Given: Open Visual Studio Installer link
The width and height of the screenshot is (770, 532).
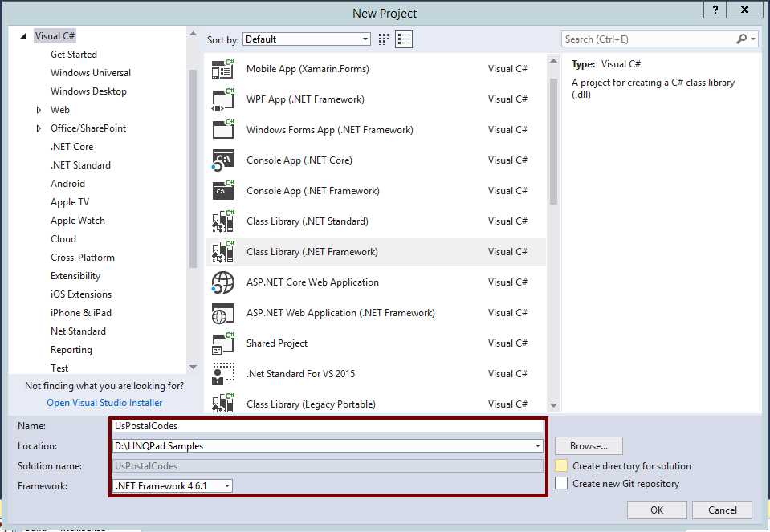Looking at the screenshot, I should point(104,403).
